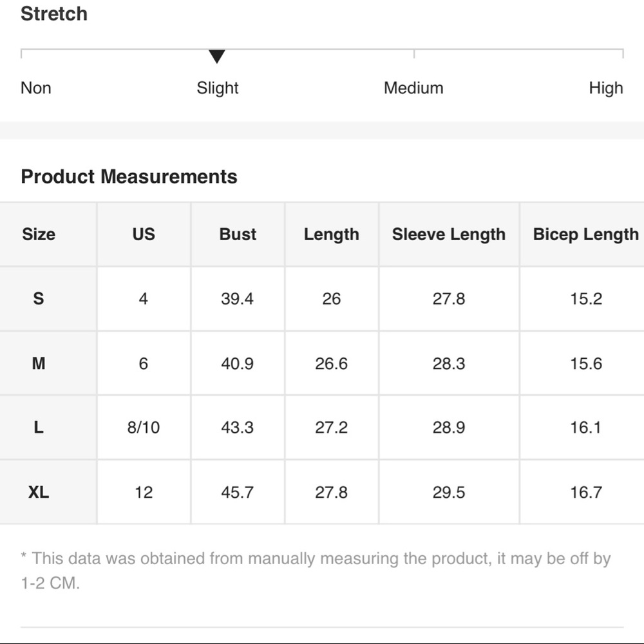Viewport: 644px width, 644px height.
Task: Select the Size column header
Action: coord(39,234)
